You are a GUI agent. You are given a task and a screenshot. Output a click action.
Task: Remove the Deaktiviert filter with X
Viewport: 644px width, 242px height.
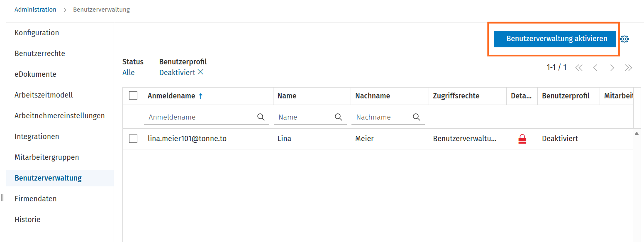point(200,72)
